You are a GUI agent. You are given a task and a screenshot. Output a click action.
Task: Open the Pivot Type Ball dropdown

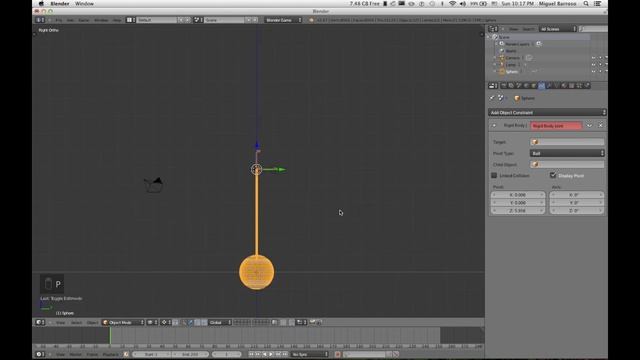[567, 153]
